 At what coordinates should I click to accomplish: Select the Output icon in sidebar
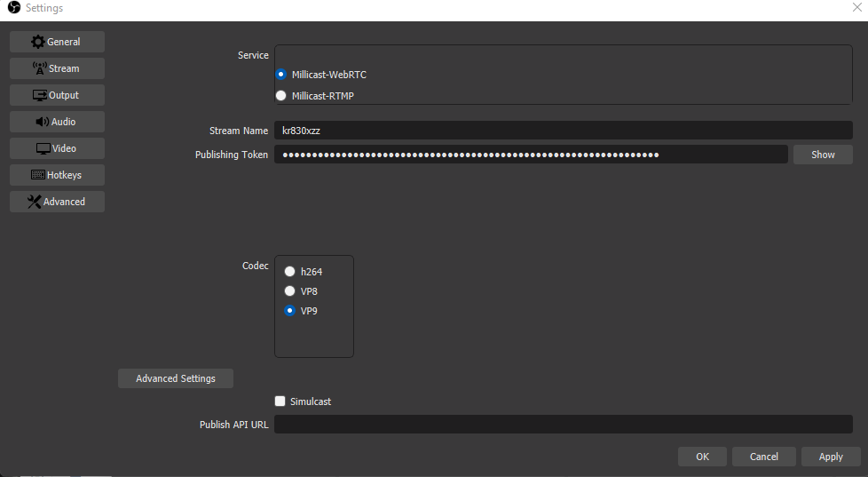tap(40, 95)
